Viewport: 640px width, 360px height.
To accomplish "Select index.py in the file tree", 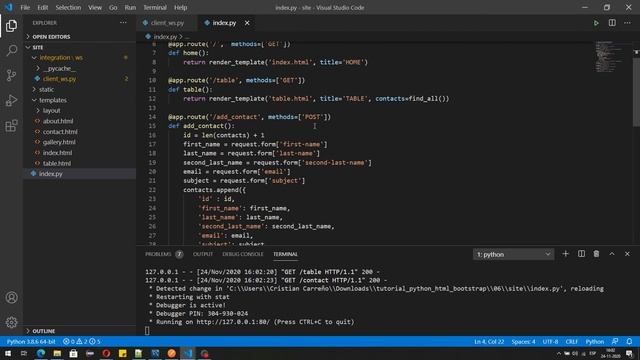I will [x=80, y=174].
